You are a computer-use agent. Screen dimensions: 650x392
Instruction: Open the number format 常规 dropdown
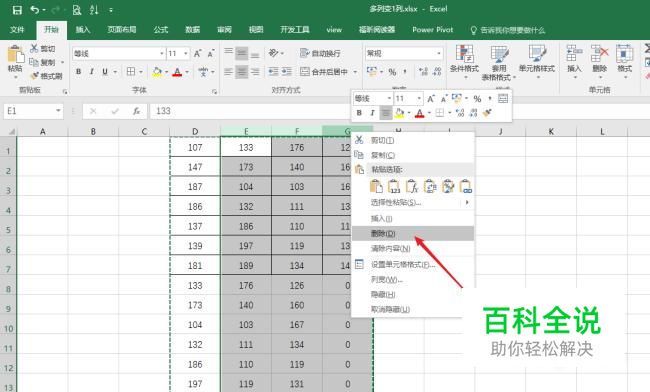click(439, 53)
